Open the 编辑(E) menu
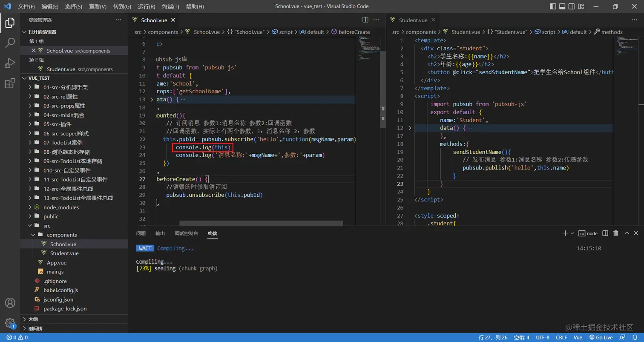 click(x=50, y=6)
